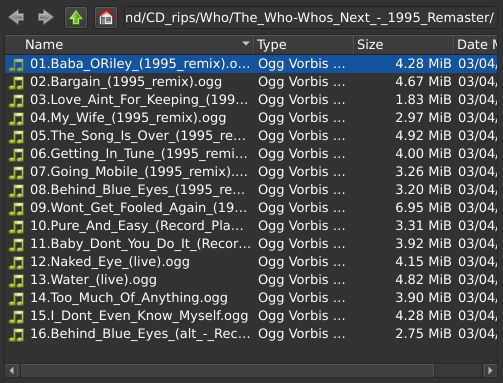Open home folder with house icon
Image resolution: width=503 pixels, height=383 pixels.
tap(106, 17)
